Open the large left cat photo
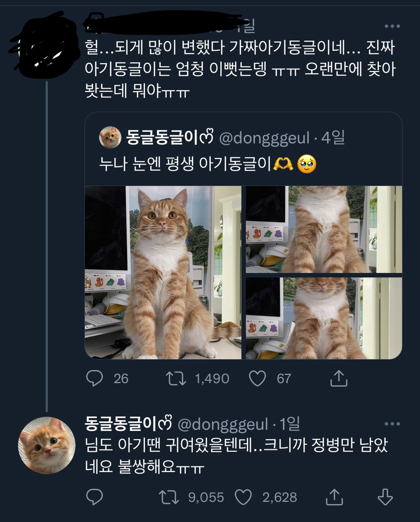This screenshot has height=522, width=420. [163, 272]
